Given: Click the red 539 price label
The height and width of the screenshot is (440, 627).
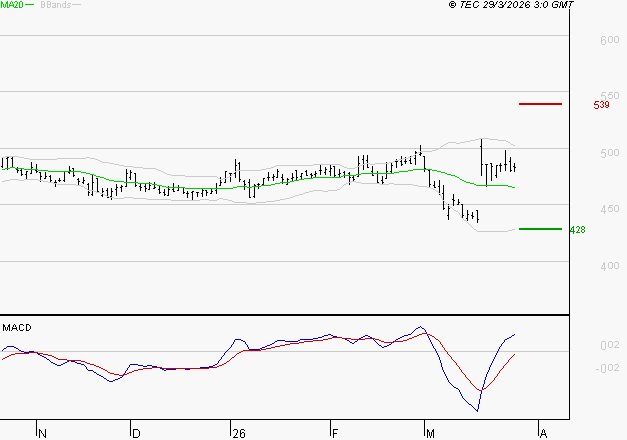Looking at the screenshot, I should coord(601,105).
